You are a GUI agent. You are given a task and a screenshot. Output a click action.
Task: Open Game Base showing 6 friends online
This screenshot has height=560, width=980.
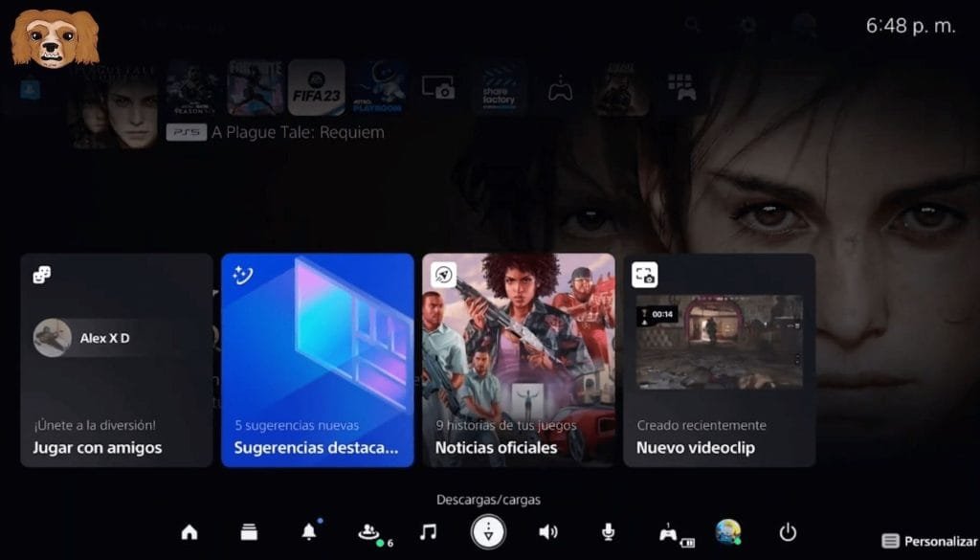(x=374, y=534)
